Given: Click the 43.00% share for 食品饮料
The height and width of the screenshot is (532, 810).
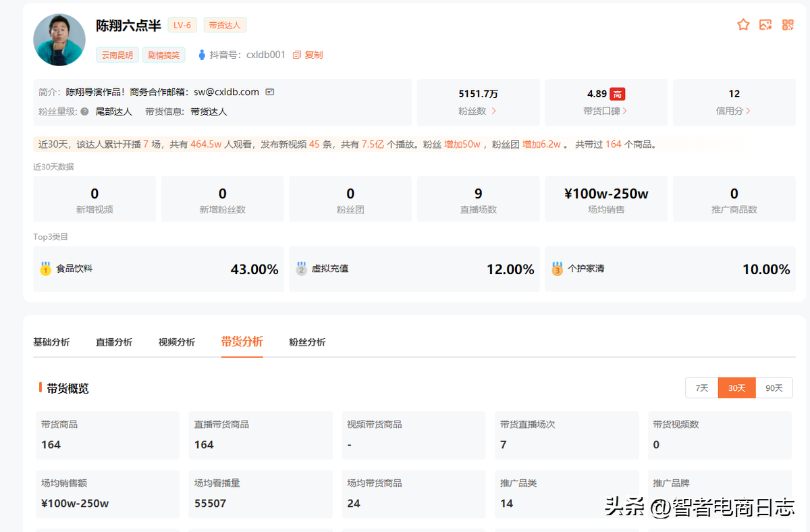Looking at the screenshot, I should tap(254, 269).
